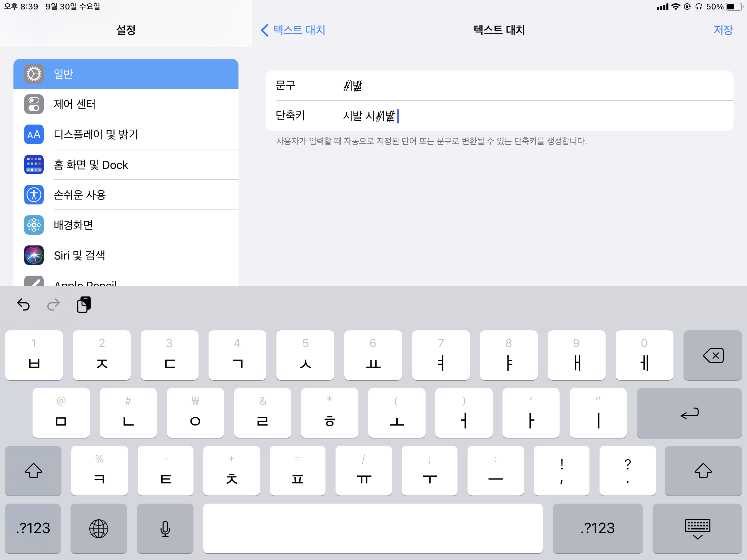Screen dimensions: 747x560
Task: Tap the microphone dictation key
Action: [165, 528]
